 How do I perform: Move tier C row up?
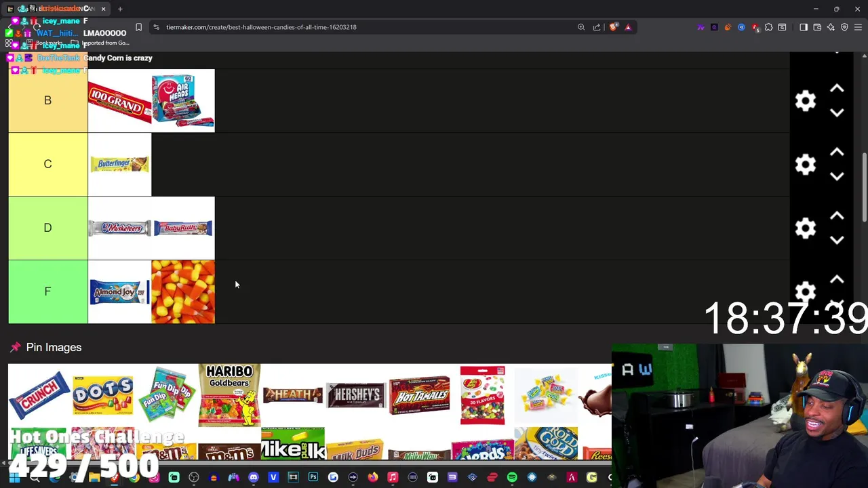click(837, 152)
